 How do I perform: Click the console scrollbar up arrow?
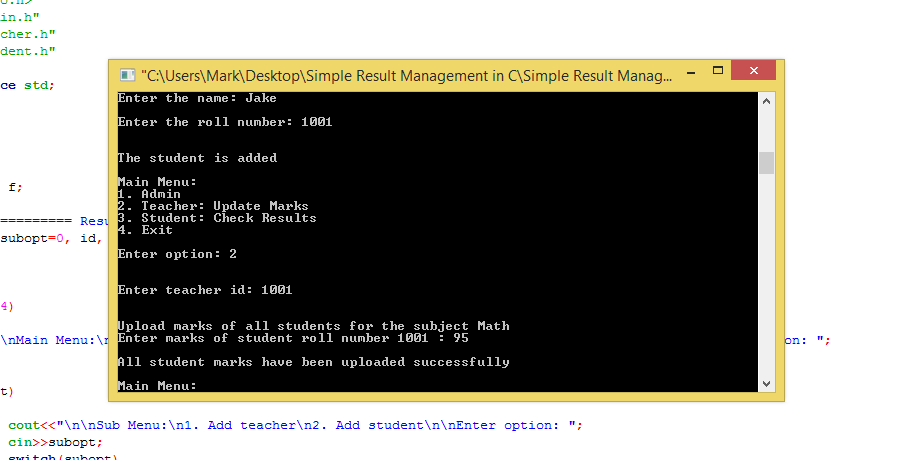tap(766, 101)
